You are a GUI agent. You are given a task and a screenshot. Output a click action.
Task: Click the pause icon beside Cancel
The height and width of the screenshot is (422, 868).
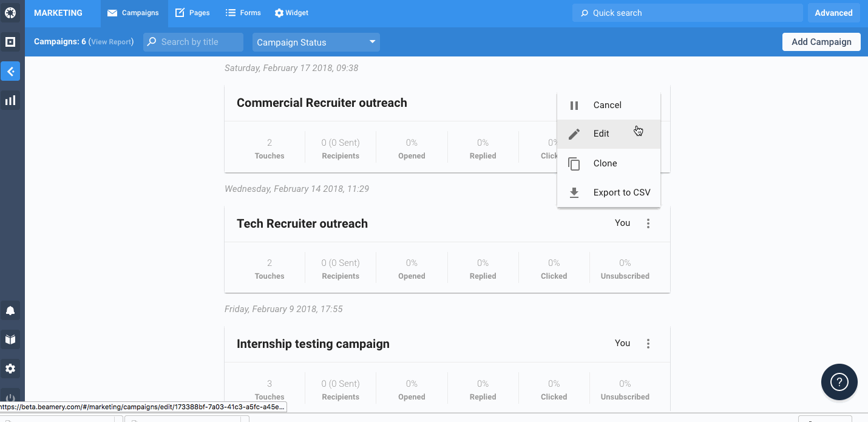574,106
